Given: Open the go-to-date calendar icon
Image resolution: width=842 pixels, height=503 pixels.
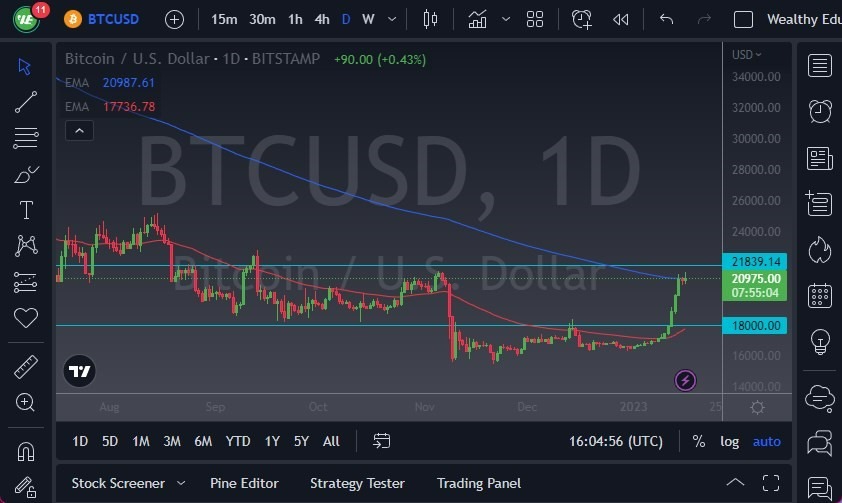Looking at the screenshot, I should point(381,441).
